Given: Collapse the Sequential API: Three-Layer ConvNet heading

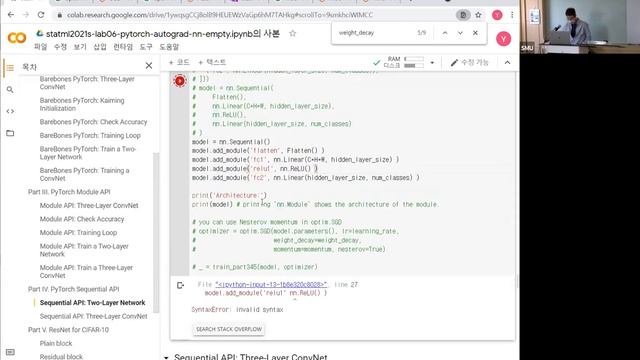Looking at the screenshot, I should pos(166,357).
